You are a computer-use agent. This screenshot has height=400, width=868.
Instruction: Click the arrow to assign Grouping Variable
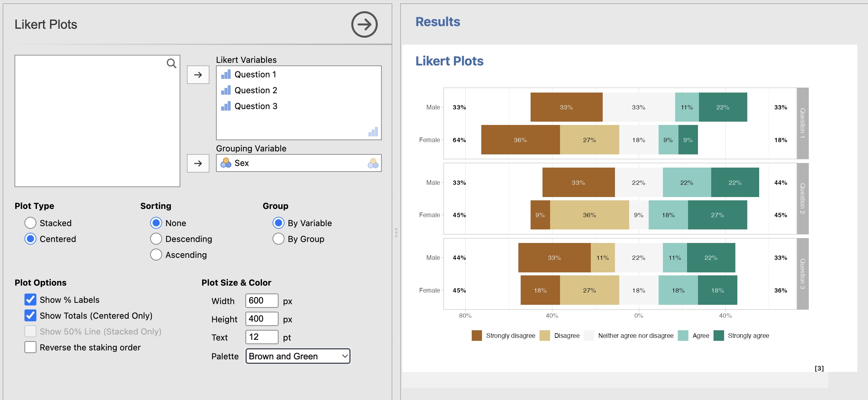pos(198,163)
